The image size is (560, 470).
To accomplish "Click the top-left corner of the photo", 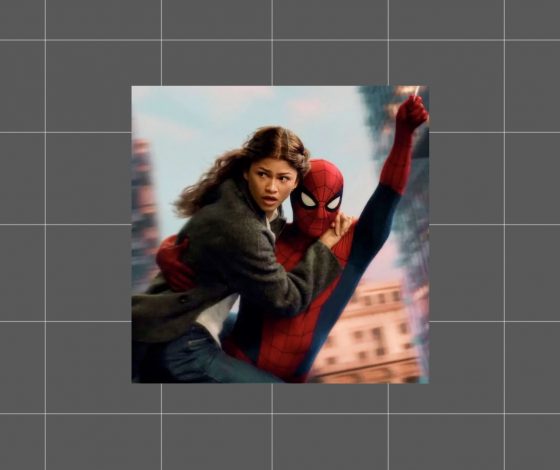I will tap(132, 86).
